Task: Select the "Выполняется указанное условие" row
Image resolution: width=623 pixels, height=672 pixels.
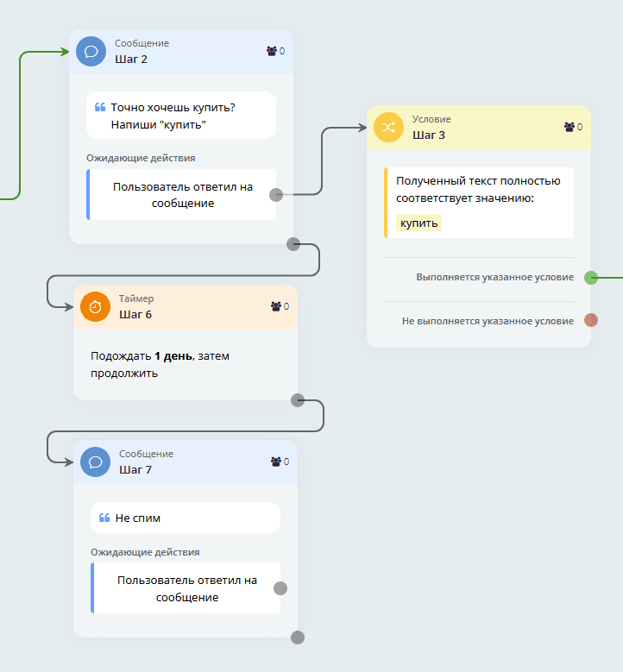Action: 494,278
